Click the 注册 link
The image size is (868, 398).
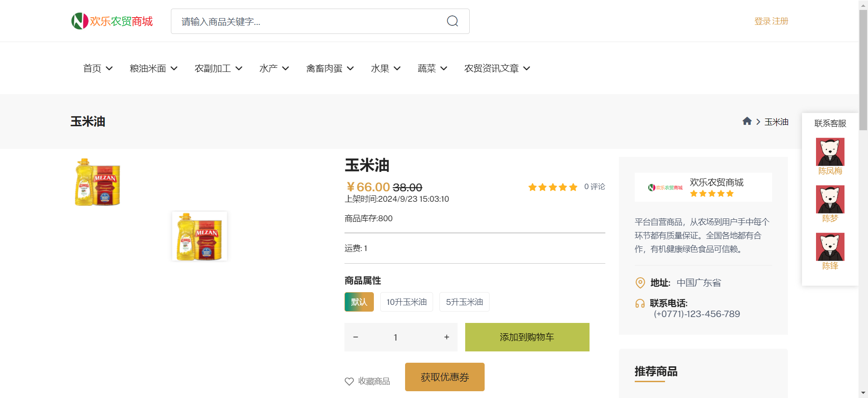tap(780, 21)
